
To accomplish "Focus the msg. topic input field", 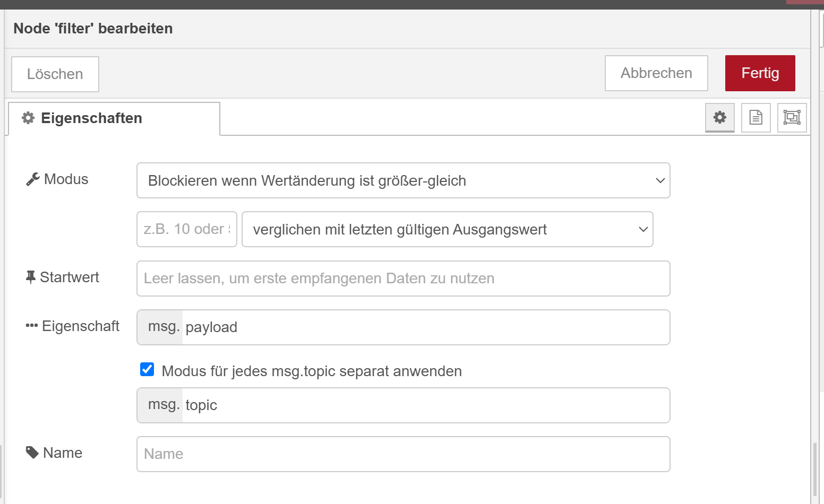I will tap(404, 405).
